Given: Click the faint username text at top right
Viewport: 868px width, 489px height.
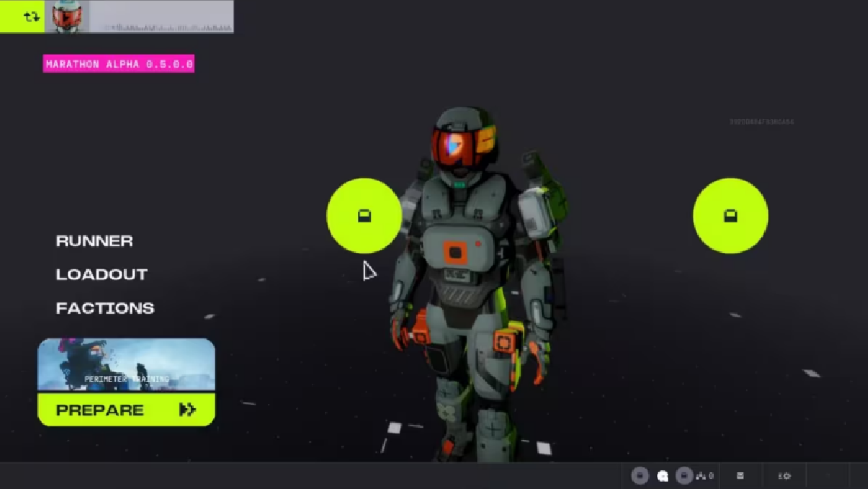Looking at the screenshot, I should pyautogui.click(x=761, y=121).
